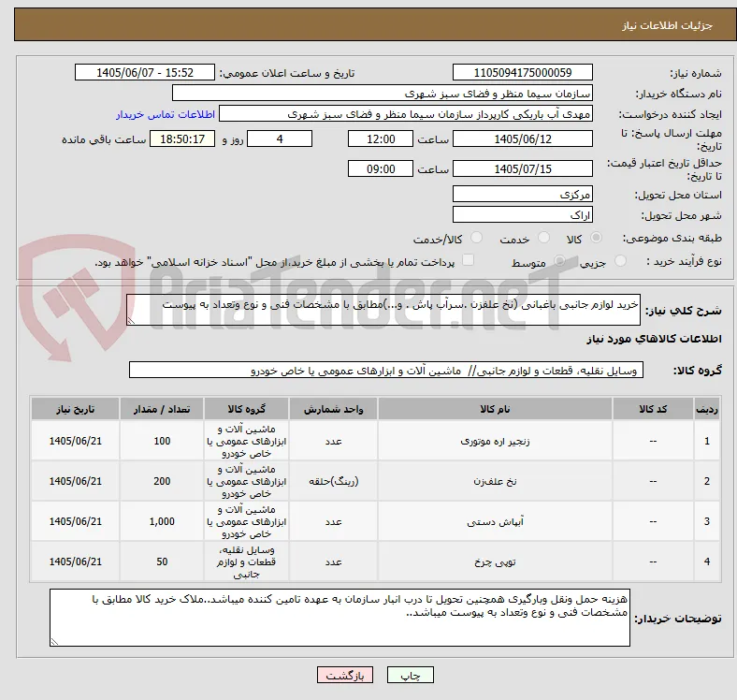Click quantity 50 in row 4
737x700 pixels.
click(162, 561)
